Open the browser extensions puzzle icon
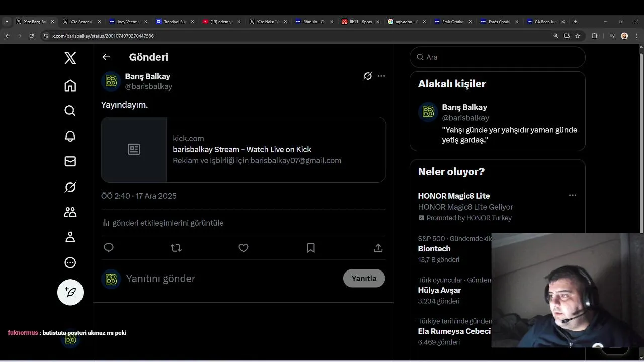The height and width of the screenshot is (362, 644). (594, 36)
